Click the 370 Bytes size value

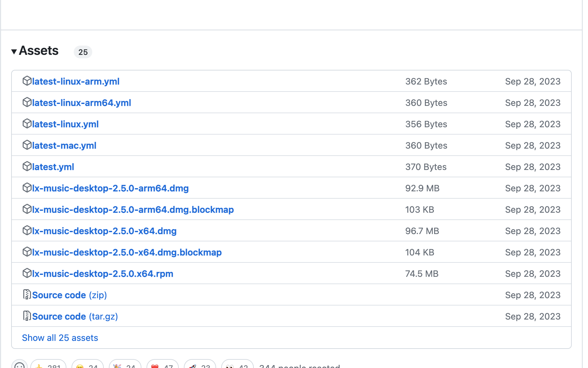coord(426,167)
